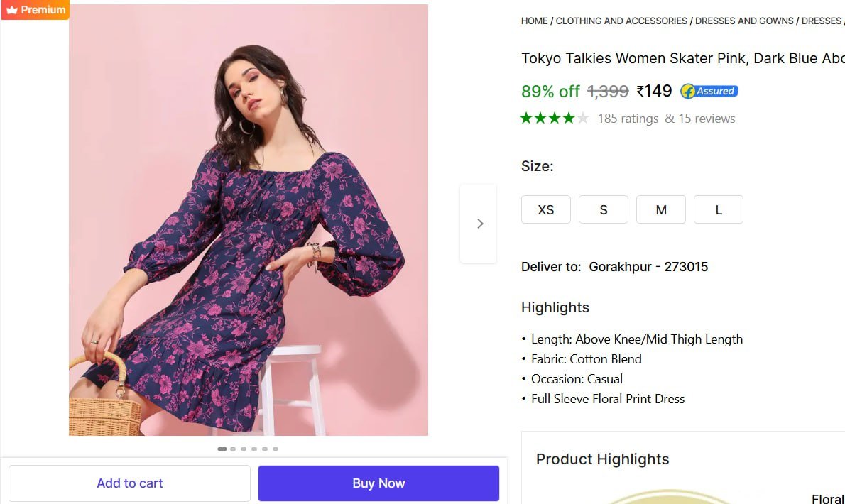The image size is (845, 504).
Task: Pick size M
Action: point(661,210)
